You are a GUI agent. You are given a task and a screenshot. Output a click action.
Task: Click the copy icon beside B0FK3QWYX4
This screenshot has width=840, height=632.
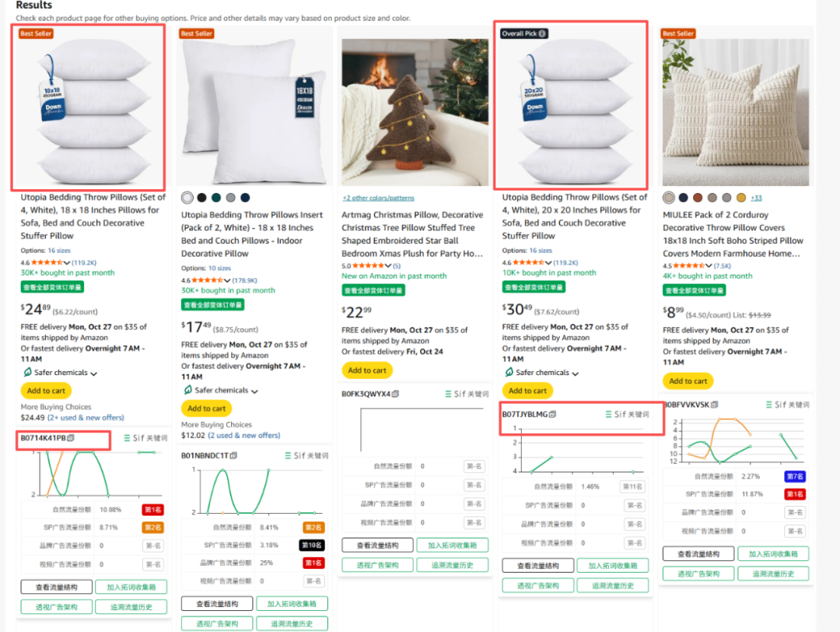(395, 394)
